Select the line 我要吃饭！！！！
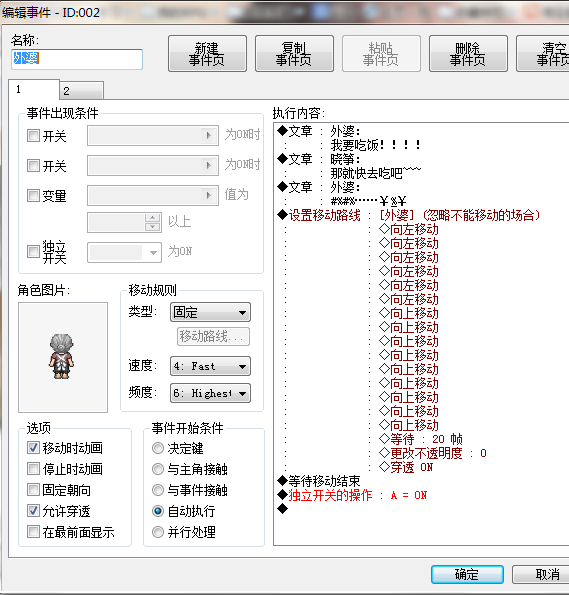This screenshot has height=595, width=569. click(x=376, y=145)
